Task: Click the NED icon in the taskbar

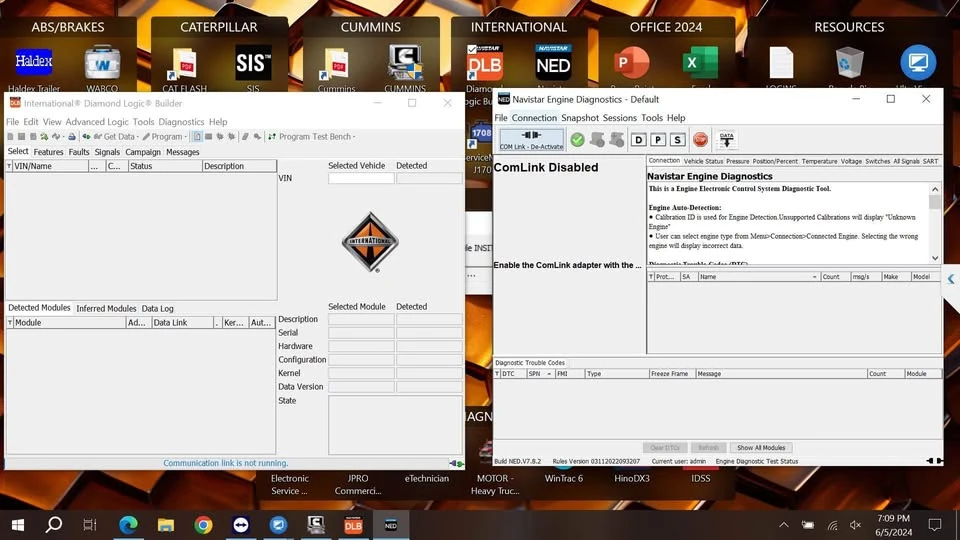Action: point(391,525)
